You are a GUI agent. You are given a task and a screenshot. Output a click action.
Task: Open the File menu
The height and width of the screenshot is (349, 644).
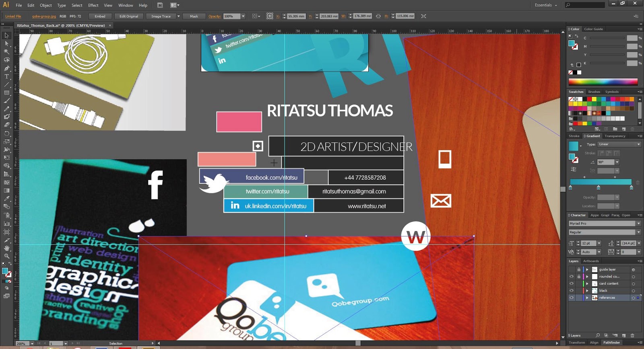19,5
